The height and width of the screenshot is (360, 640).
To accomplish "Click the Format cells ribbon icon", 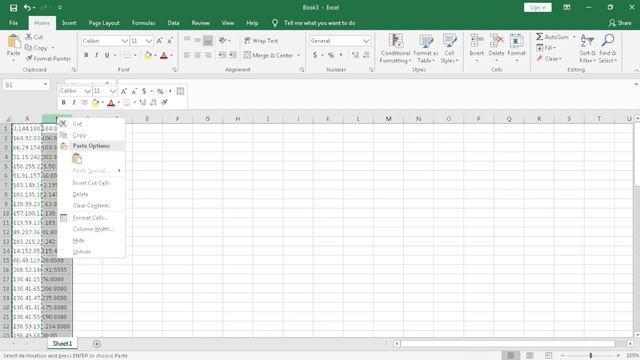I will [x=516, y=41].
